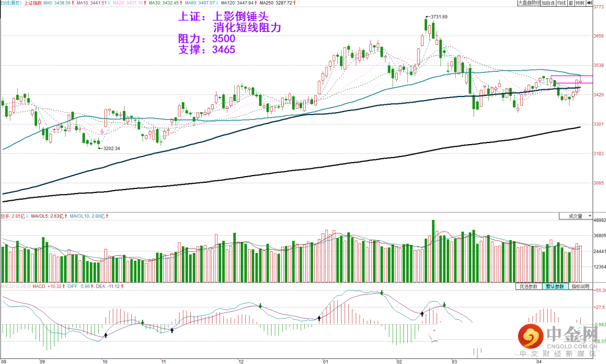The width and height of the screenshot is (606, 364).
Task: Click the 01 month marker on the date axis
Action: (x=325, y=362)
